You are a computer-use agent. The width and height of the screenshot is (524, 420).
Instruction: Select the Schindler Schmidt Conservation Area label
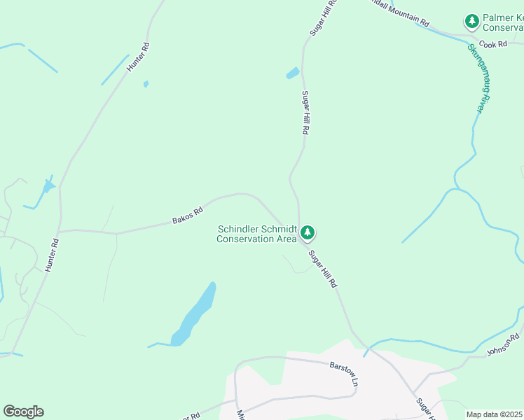coord(256,234)
